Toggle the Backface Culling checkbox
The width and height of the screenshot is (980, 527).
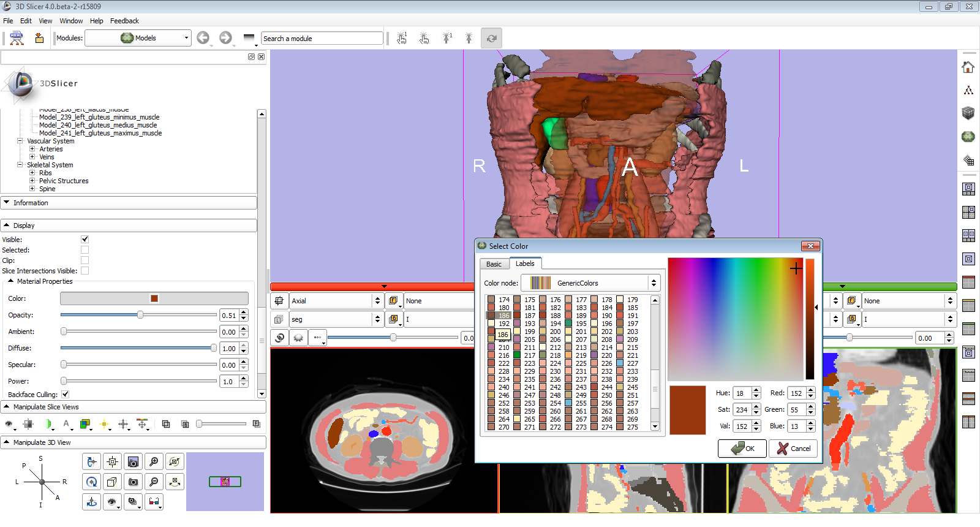click(x=65, y=395)
